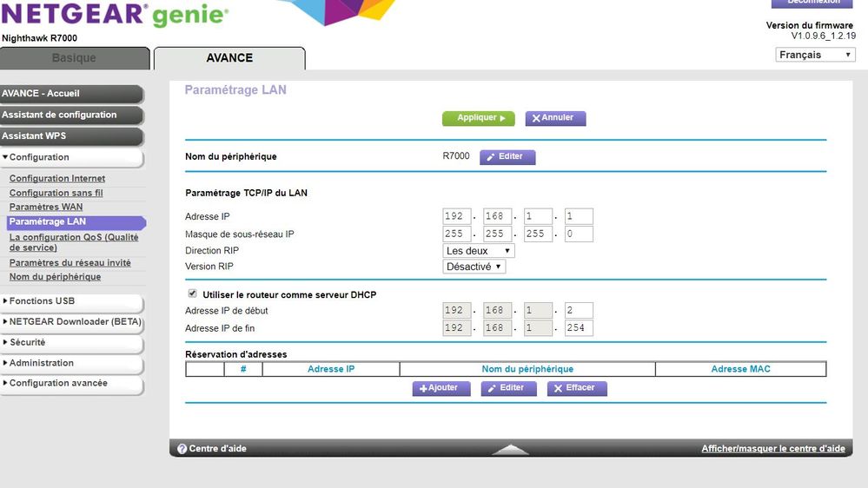Click second octet of Adresse IP field

(x=497, y=216)
